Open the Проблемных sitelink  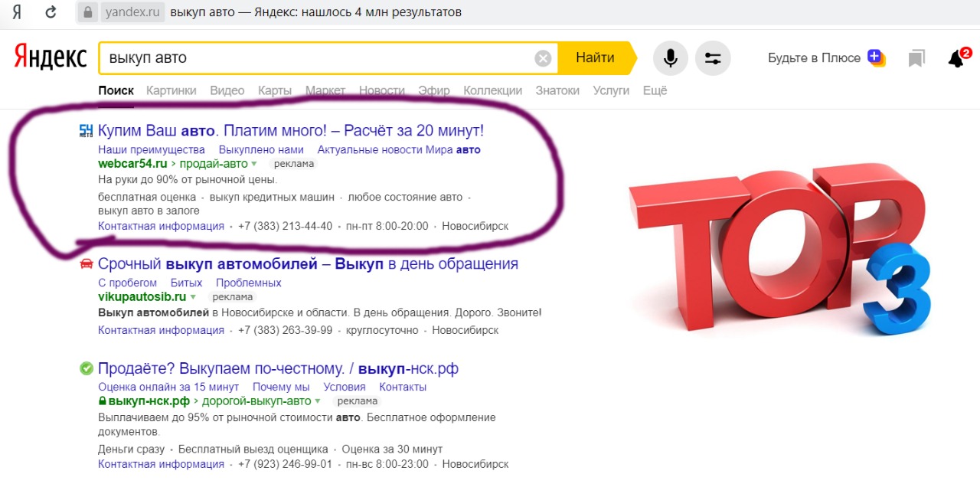249,283
